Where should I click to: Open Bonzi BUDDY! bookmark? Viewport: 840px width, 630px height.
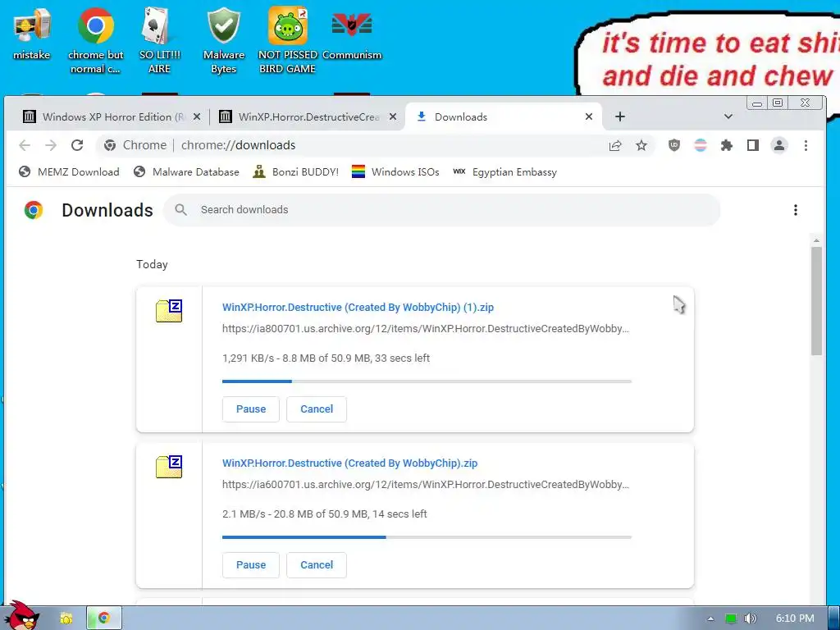(x=295, y=172)
